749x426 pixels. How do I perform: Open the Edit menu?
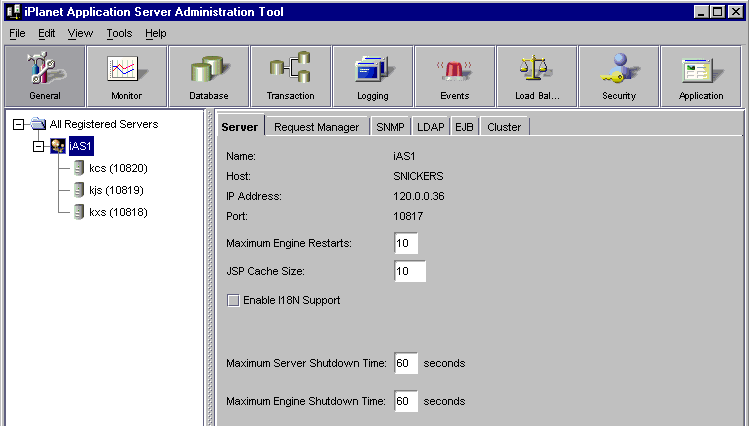coord(46,33)
